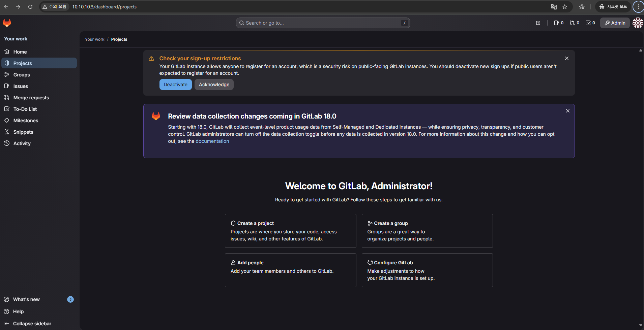The height and width of the screenshot is (330, 644).
Task: Click the Projects breadcrumb
Action: [119, 39]
